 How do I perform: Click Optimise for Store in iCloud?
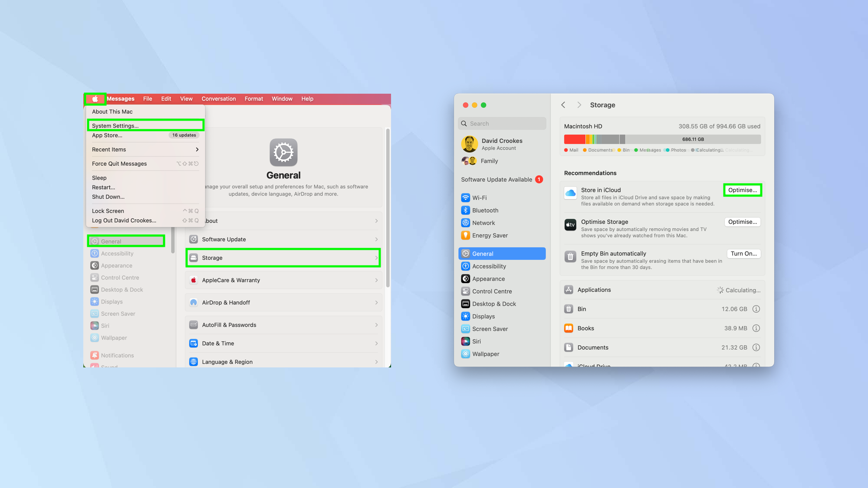point(742,190)
